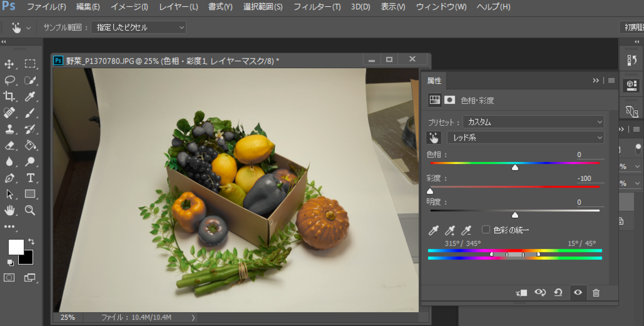Reset adjustment to defaults
The image size is (644, 326).
pyautogui.click(x=558, y=293)
